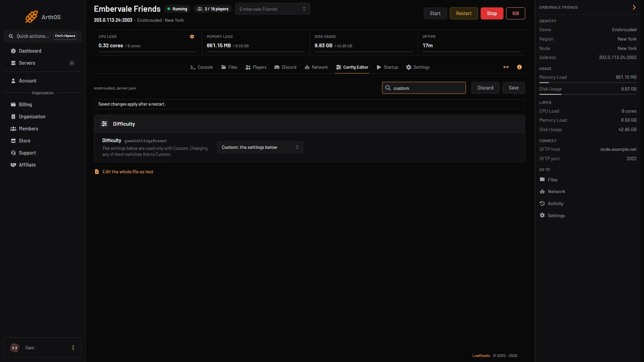644x362 pixels.
Task: Click the red Stop button
Action: click(492, 13)
